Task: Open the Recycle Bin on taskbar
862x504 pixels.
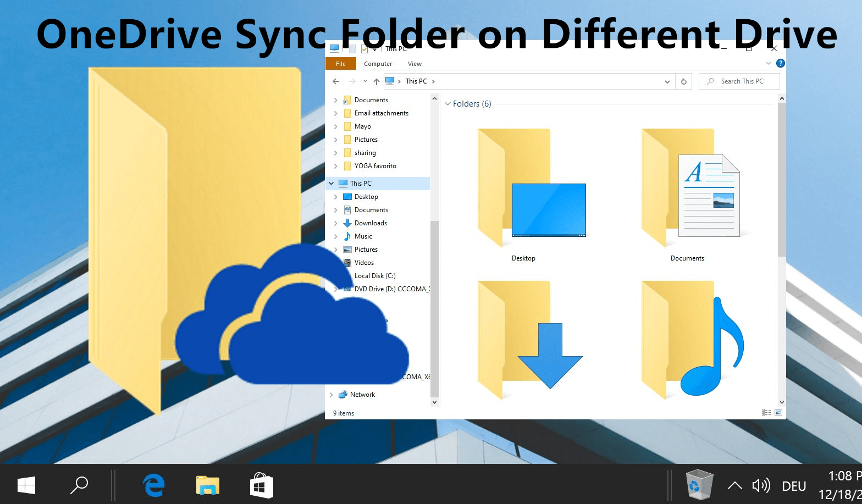Action: coord(699,485)
